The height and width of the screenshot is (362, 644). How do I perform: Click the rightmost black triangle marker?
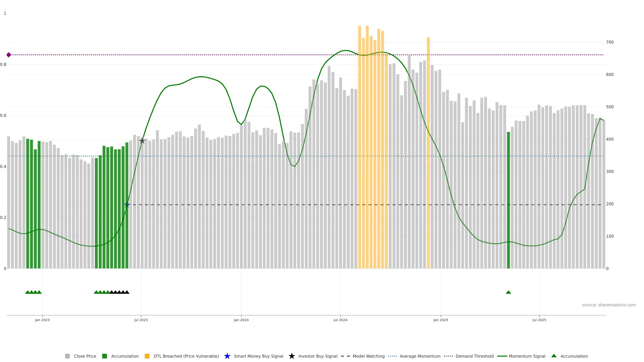pyautogui.click(x=127, y=292)
